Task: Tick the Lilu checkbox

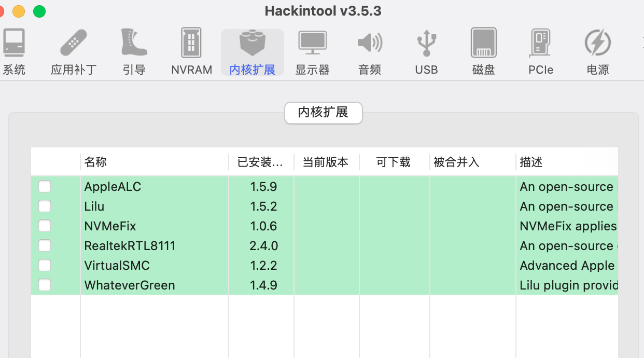Action: (x=45, y=206)
